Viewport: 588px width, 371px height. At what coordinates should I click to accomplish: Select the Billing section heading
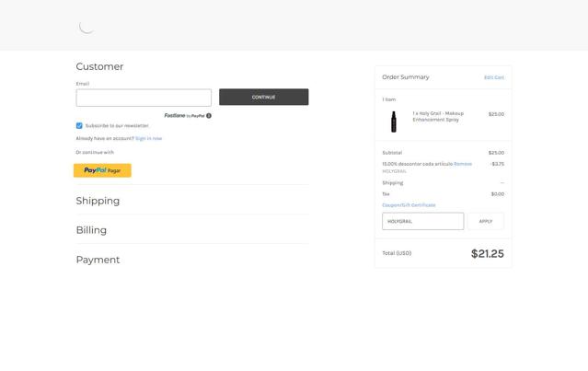click(91, 230)
